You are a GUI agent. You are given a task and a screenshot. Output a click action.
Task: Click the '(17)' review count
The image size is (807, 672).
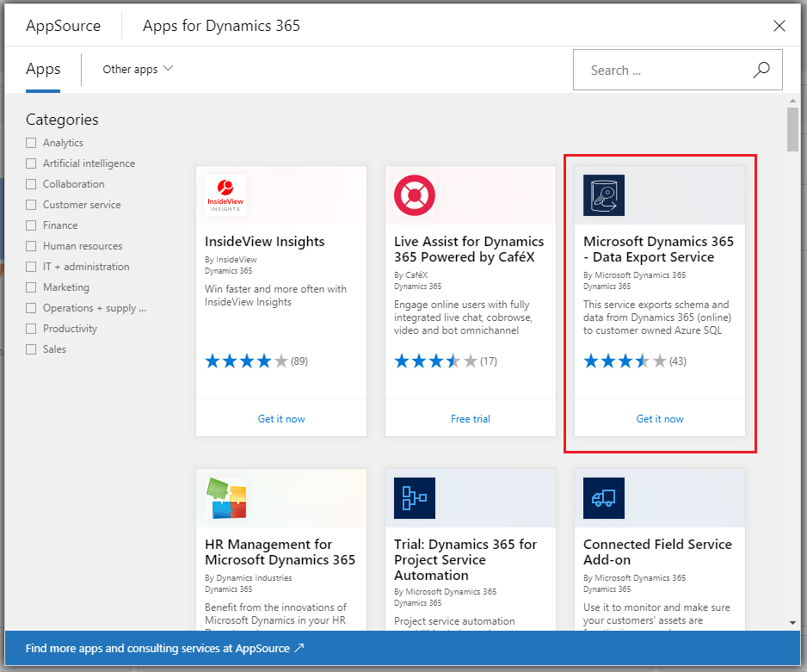pyautogui.click(x=489, y=361)
